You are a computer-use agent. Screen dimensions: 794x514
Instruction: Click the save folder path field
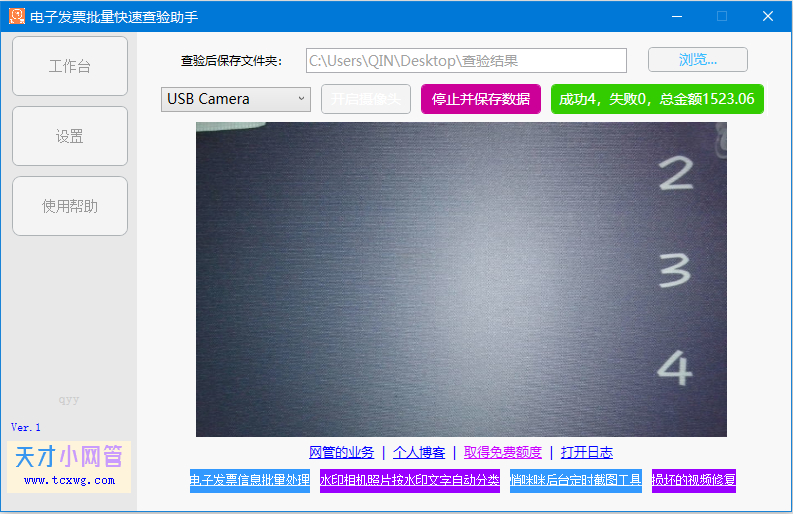coord(466,60)
